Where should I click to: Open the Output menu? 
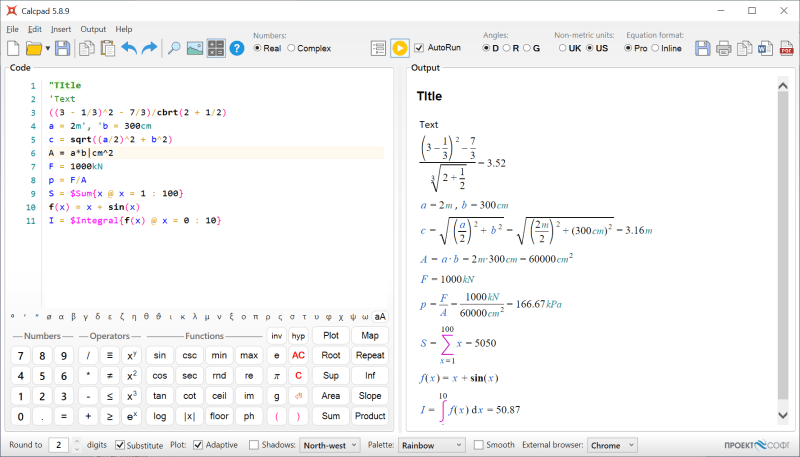[x=93, y=29]
